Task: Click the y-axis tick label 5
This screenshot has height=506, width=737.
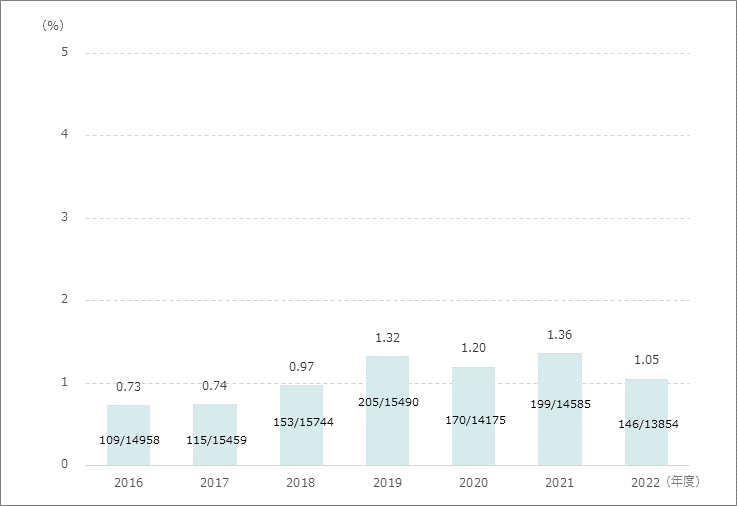Action: pyautogui.click(x=64, y=52)
